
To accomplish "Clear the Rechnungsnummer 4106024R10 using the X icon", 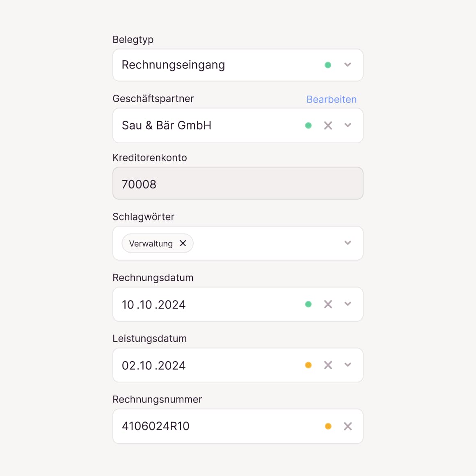I will point(348,426).
